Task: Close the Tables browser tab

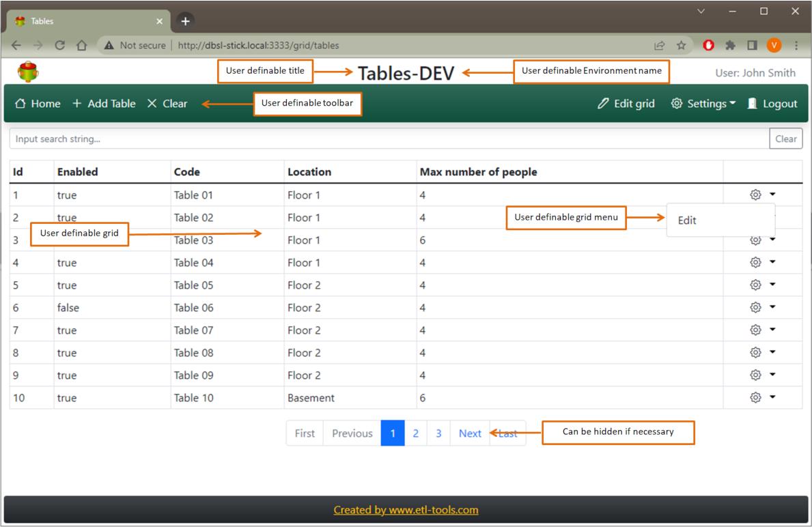Action: (160, 21)
